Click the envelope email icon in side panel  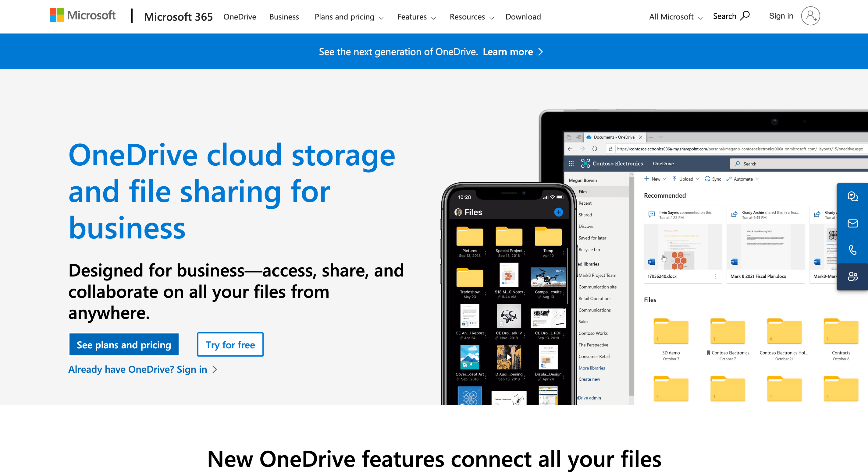pyautogui.click(x=852, y=223)
